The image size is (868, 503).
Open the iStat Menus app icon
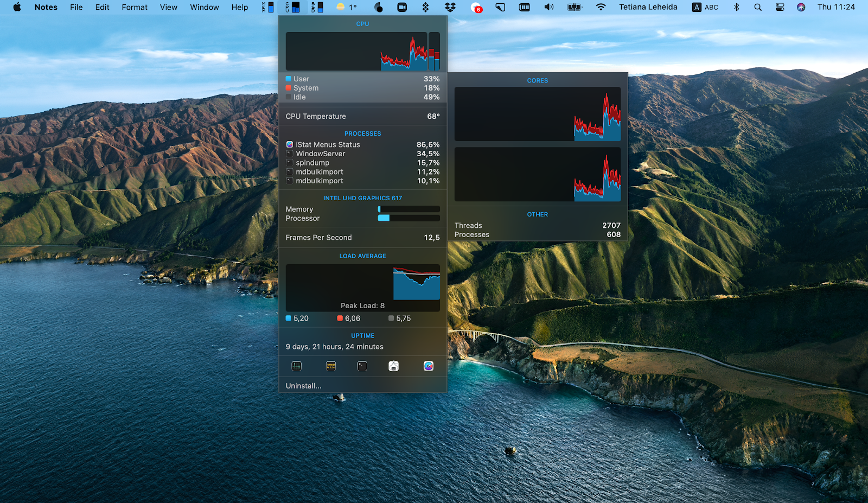coord(429,366)
